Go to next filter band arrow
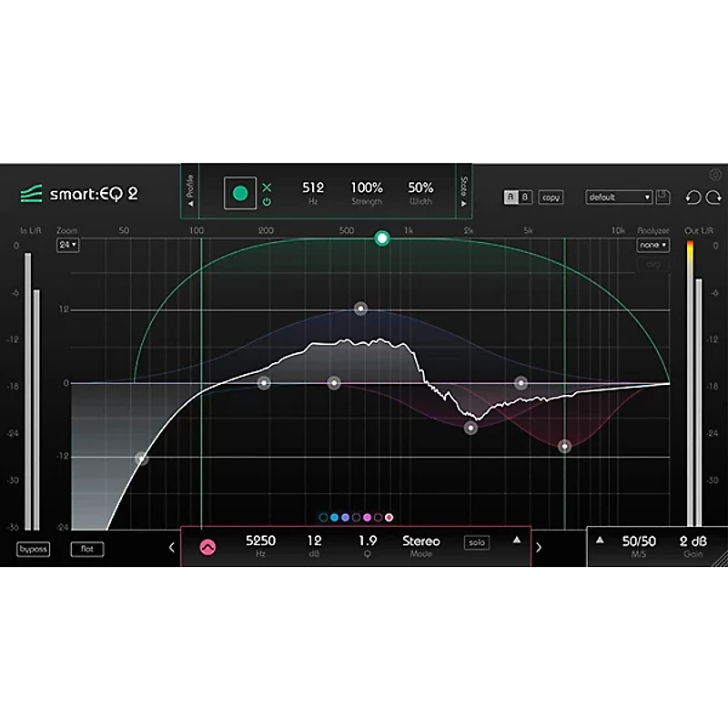This screenshot has width=728, height=728. (x=539, y=547)
